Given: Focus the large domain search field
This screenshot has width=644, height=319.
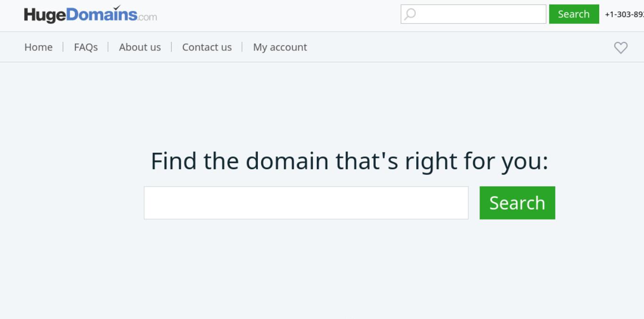Looking at the screenshot, I should [306, 203].
